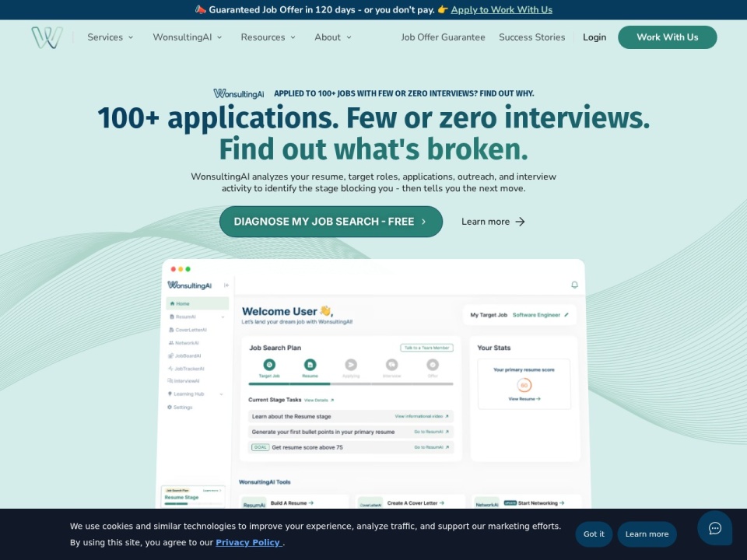Select JobBoardAI in dashboard sidebar
Image resolution: width=747 pixels, height=560 pixels.
click(x=184, y=355)
